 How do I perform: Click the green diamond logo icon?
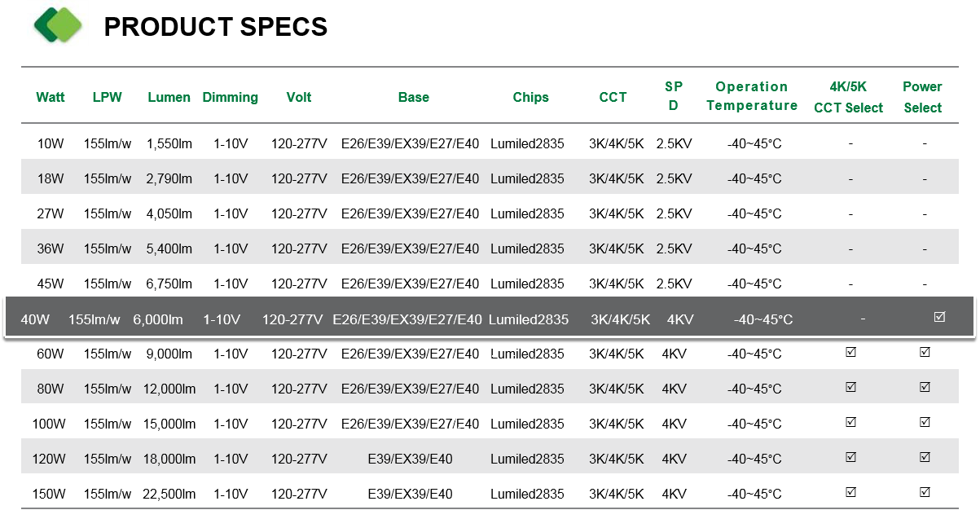(58, 25)
